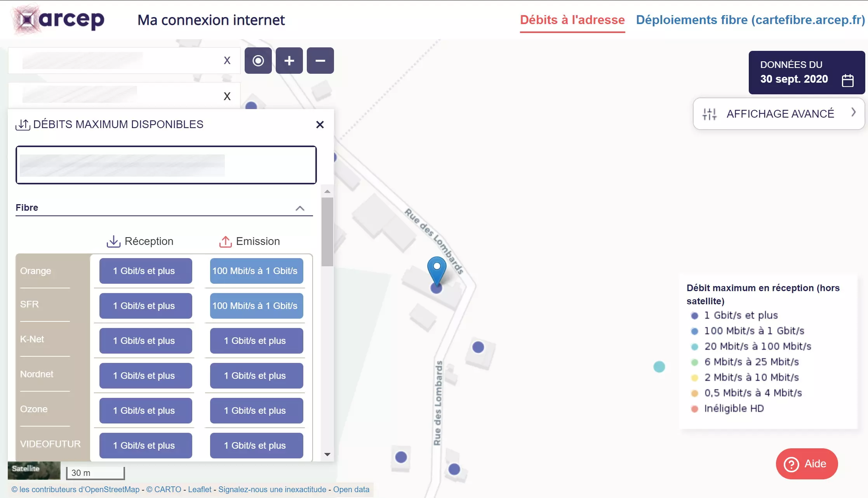This screenshot has width=868, height=498.
Task: Click the address box in the panel
Action: point(166,165)
